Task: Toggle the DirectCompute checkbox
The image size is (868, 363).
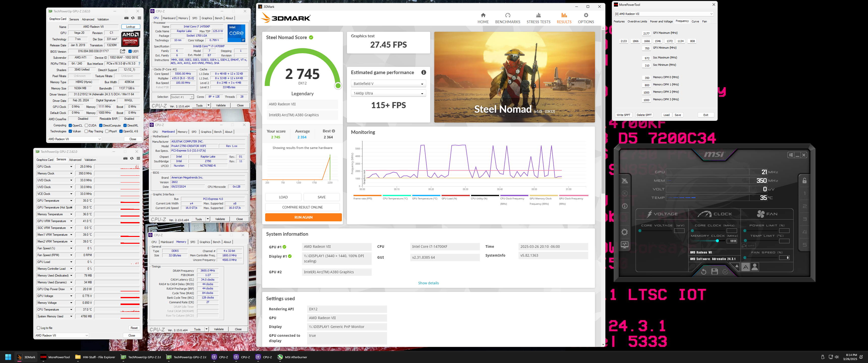Action: coord(101,125)
